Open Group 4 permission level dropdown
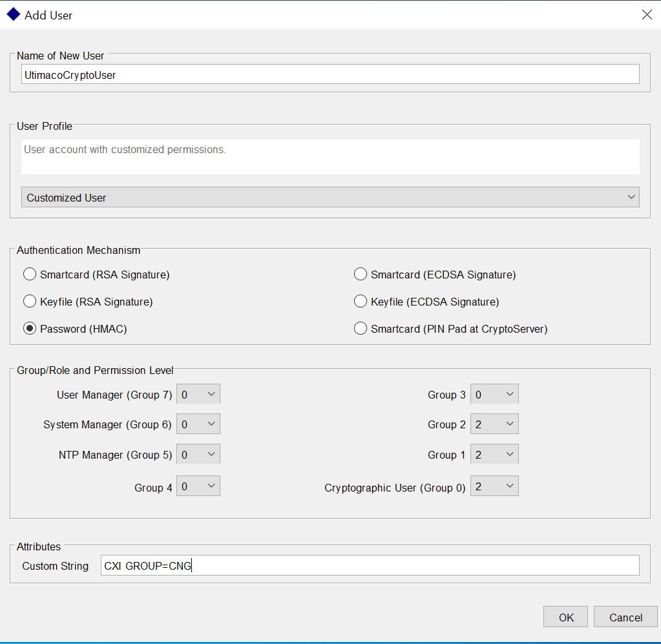This screenshot has height=644, width=661. (198, 486)
